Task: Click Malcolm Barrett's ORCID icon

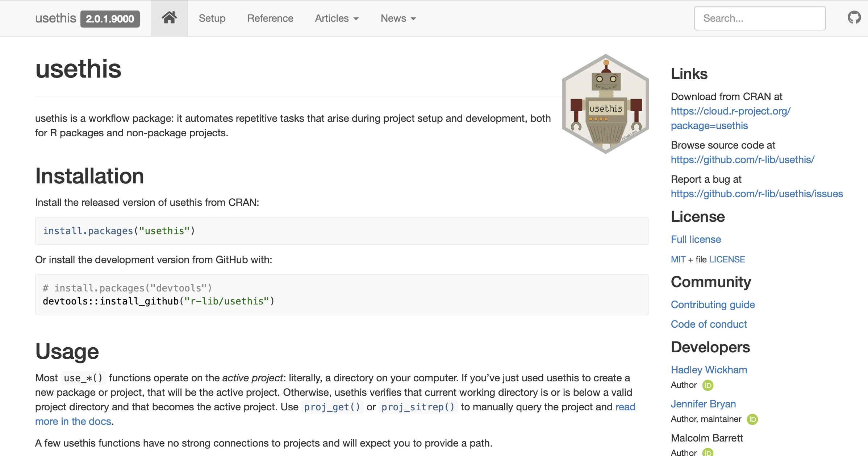Action: [x=708, y=452]
